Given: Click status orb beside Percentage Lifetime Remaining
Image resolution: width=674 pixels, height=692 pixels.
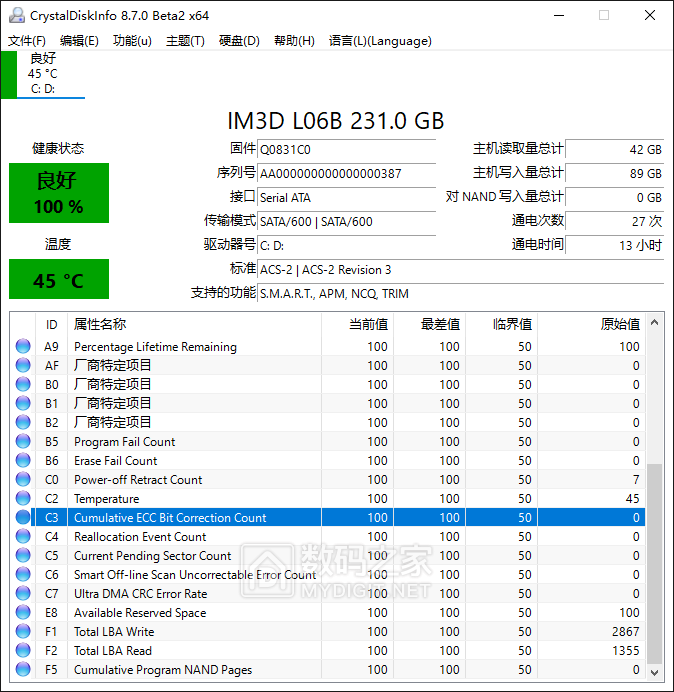Looking at the screenshot, I should (23, 347).
